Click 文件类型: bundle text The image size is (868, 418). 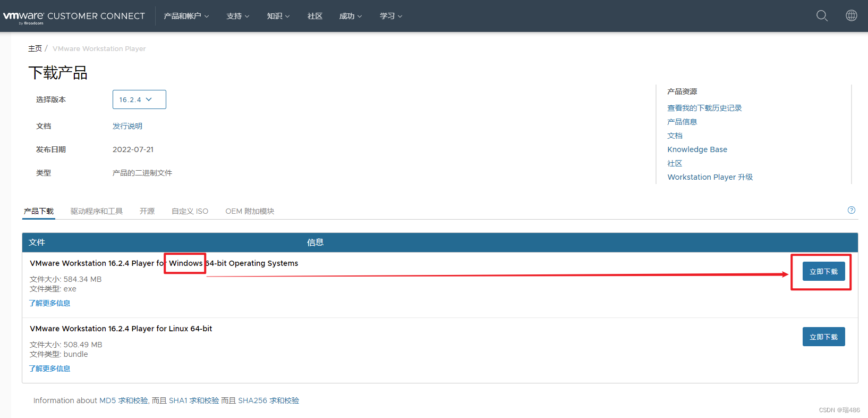[59, 354]
